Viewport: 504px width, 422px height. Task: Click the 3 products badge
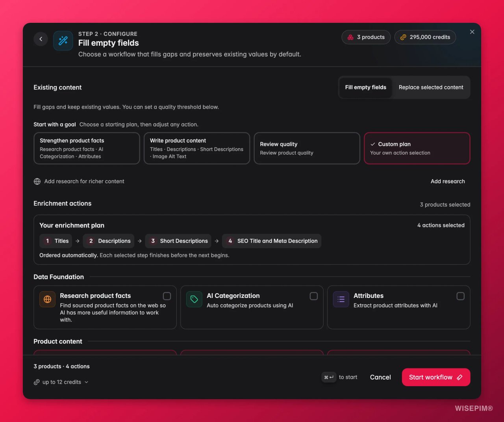click(366, 37)
